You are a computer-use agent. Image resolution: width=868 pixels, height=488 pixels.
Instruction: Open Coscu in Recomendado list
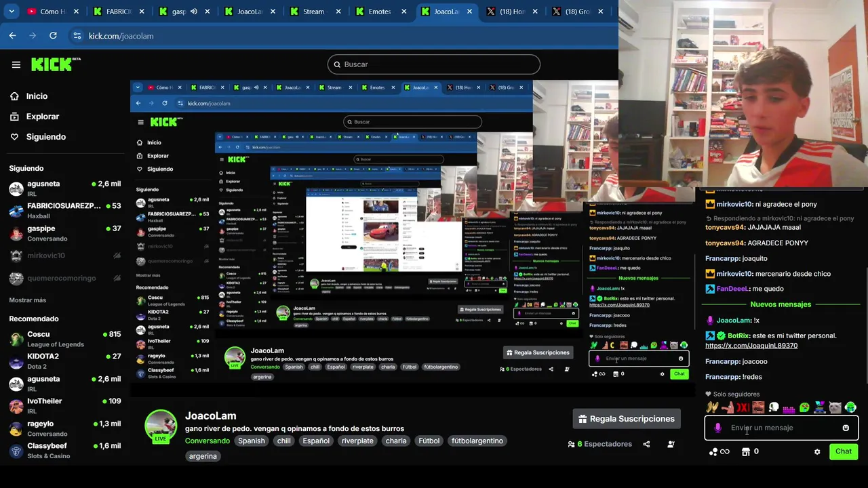(x=64, y=339)
